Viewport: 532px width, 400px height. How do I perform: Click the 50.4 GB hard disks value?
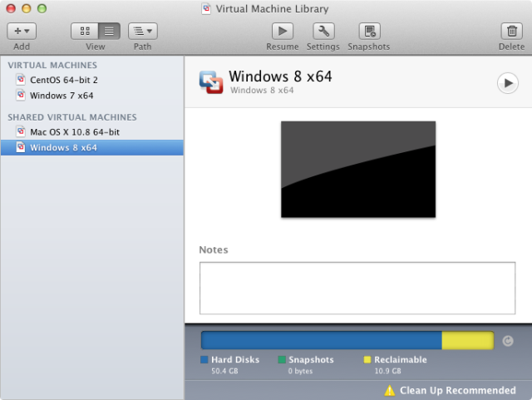click(x=224, y=371)
